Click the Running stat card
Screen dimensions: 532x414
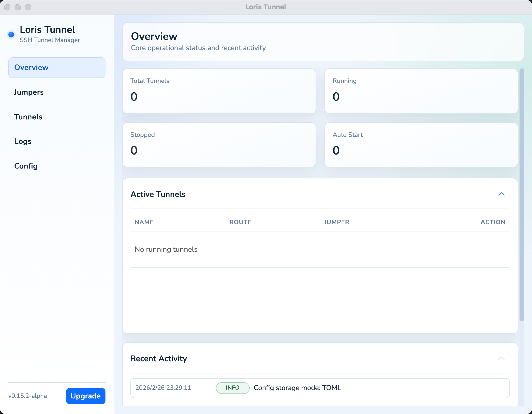pyautogui.click(x=421, y=91)
